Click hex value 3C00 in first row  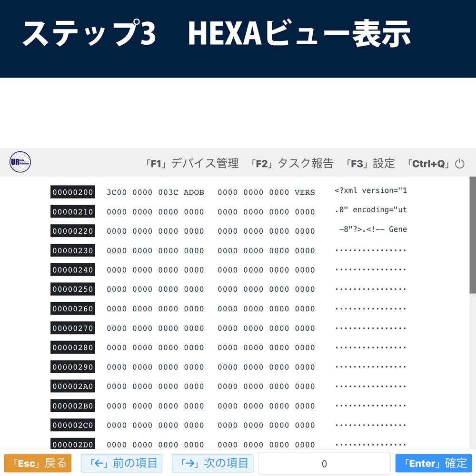click(x=117, y=192)
